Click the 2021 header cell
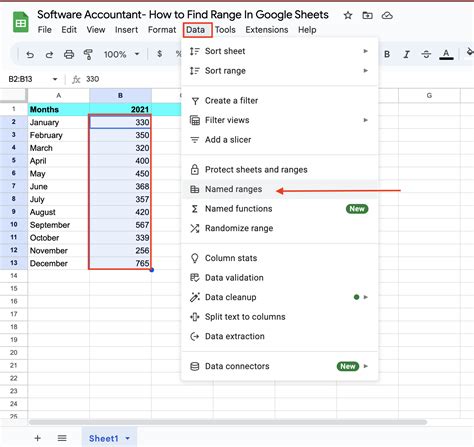474x447 pixels. pos(120,109)
